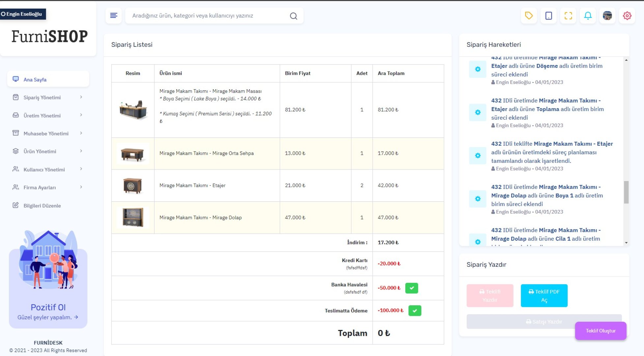This screenshot has width=644, height=356.
Task: Expand Ürün Yönetimi menu chevron
Action: pyautogui.click(x=81, y=151)
